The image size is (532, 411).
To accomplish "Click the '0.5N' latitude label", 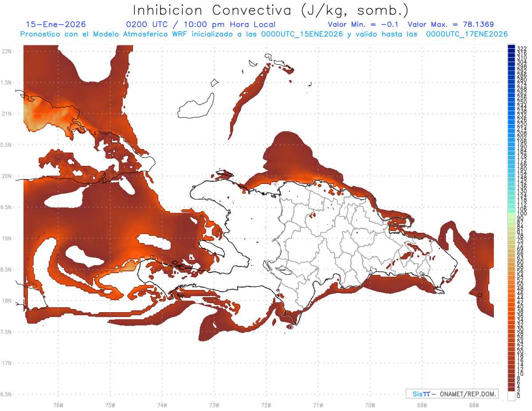I will [6, 145].
